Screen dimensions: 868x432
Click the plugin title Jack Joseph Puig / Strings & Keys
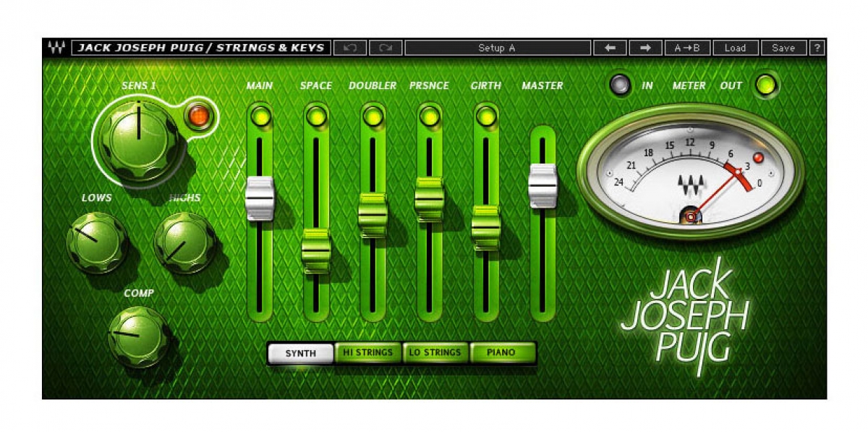pyautogui.click(x=200, y=48)
